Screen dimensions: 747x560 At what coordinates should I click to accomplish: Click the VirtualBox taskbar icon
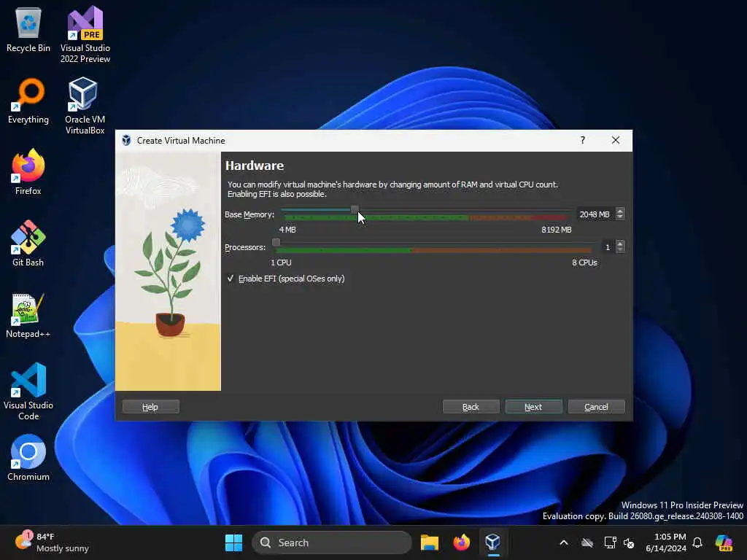click(492, 542)
